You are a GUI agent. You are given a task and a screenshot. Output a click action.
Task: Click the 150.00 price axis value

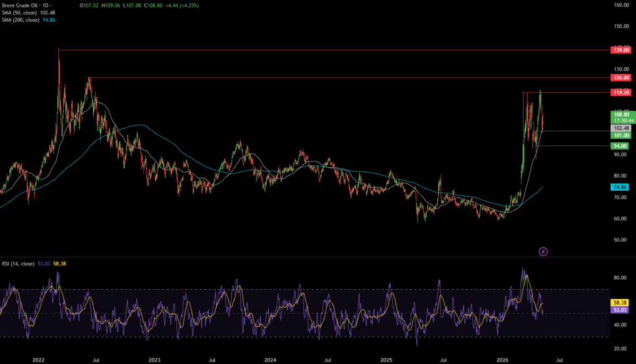621,26
